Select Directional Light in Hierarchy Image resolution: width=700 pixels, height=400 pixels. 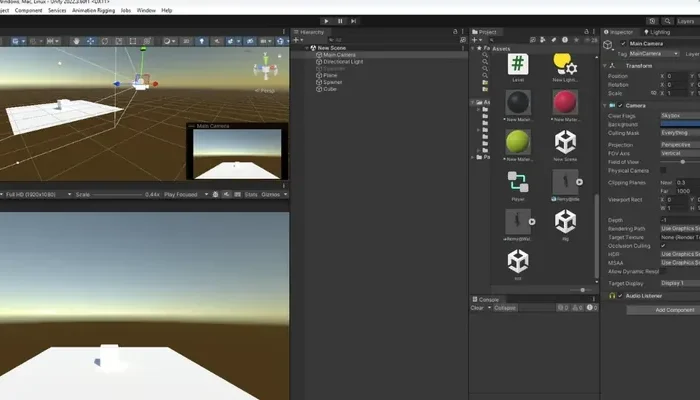tap(343, 62)
